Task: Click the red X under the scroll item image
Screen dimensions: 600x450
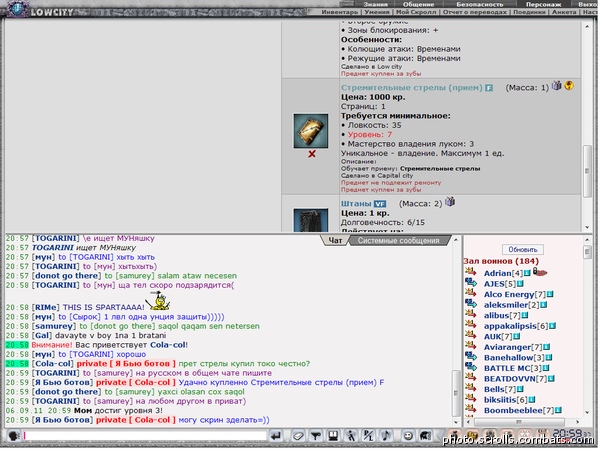Action: coord(312,154)
